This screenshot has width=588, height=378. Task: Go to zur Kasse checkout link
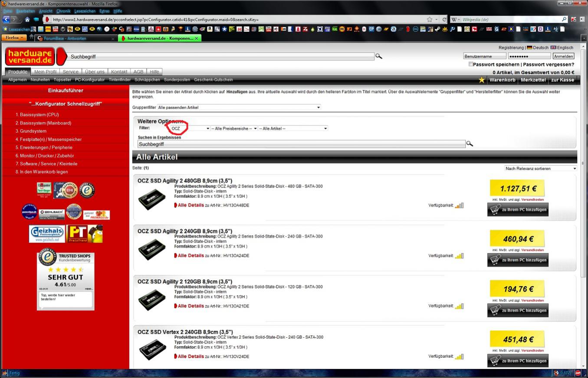[x=562, y=80]
